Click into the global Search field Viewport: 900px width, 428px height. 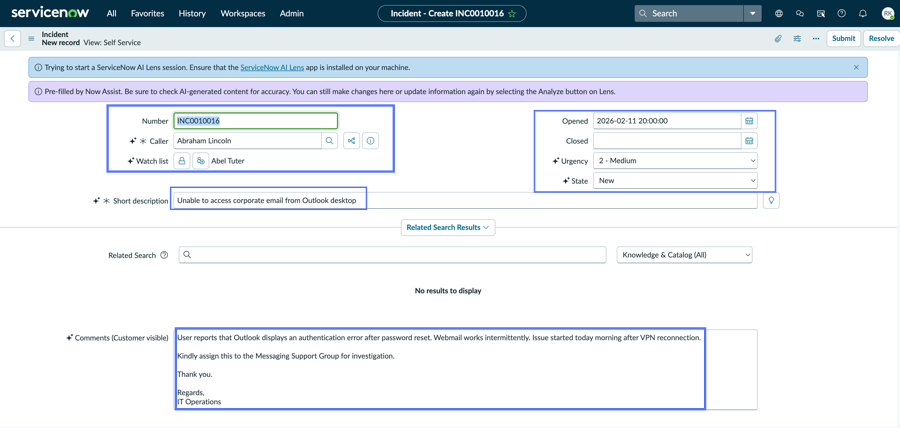[689, 13]
